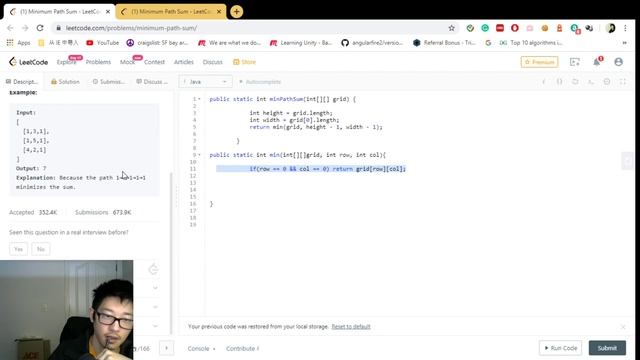Open the Contribute link
Viewport: 640px width, 360px height.
coord(242,349)
